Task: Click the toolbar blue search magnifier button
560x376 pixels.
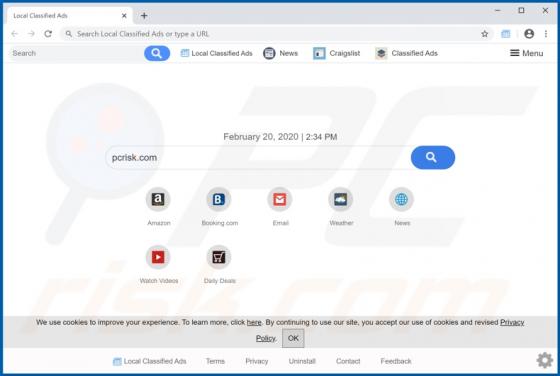Action: [157, 53]
